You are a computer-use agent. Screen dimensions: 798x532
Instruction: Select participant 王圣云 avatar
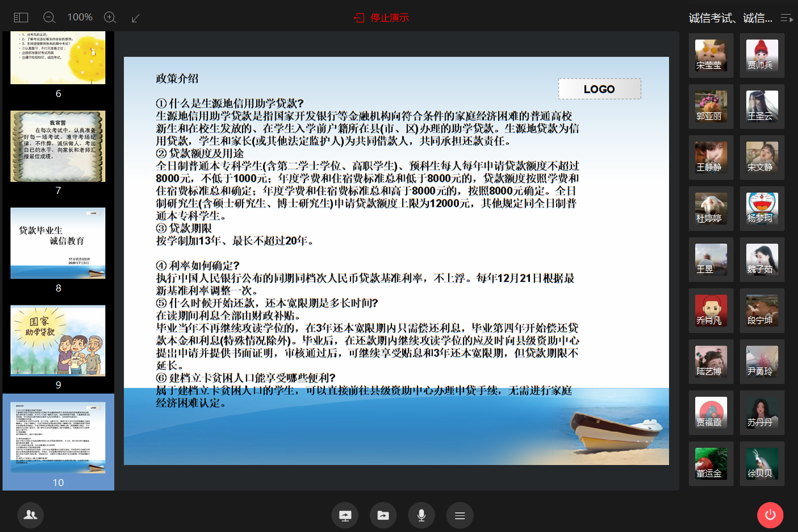point(762,107)
